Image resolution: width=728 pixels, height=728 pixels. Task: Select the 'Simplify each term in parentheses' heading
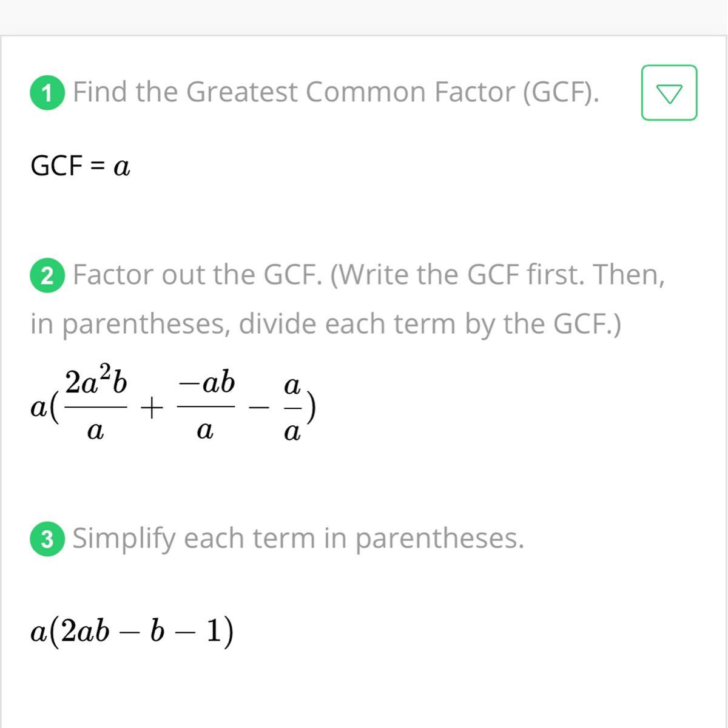pos(298,538)
